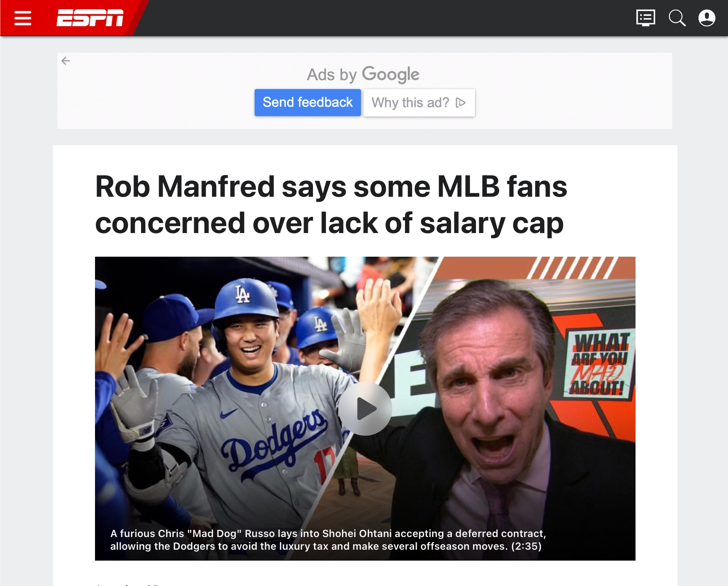Image resolution: width=728 pixels, height=586 pixels.
Task: Open the scores ticker icon in the header
Action: 646,18
